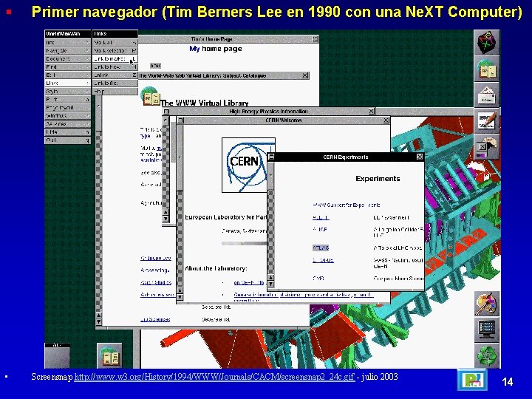Choose Page layout from the main menu
Screen dimensions: 532x399
click(67, 108)
